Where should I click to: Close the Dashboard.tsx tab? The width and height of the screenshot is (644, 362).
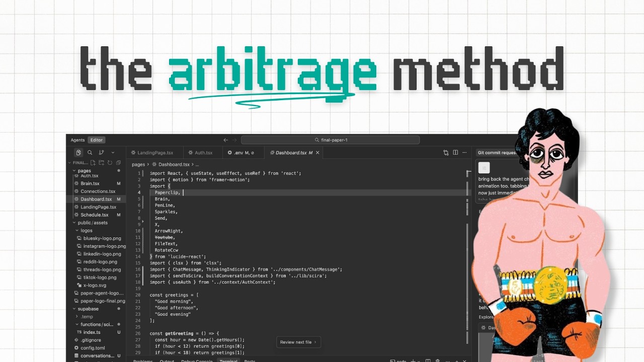point(317,153)
